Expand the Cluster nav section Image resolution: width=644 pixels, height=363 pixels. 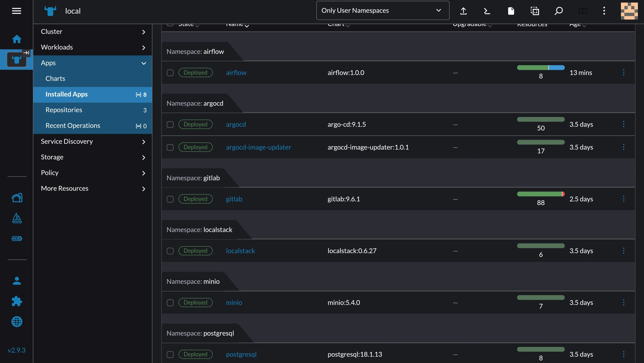point(93,32)
